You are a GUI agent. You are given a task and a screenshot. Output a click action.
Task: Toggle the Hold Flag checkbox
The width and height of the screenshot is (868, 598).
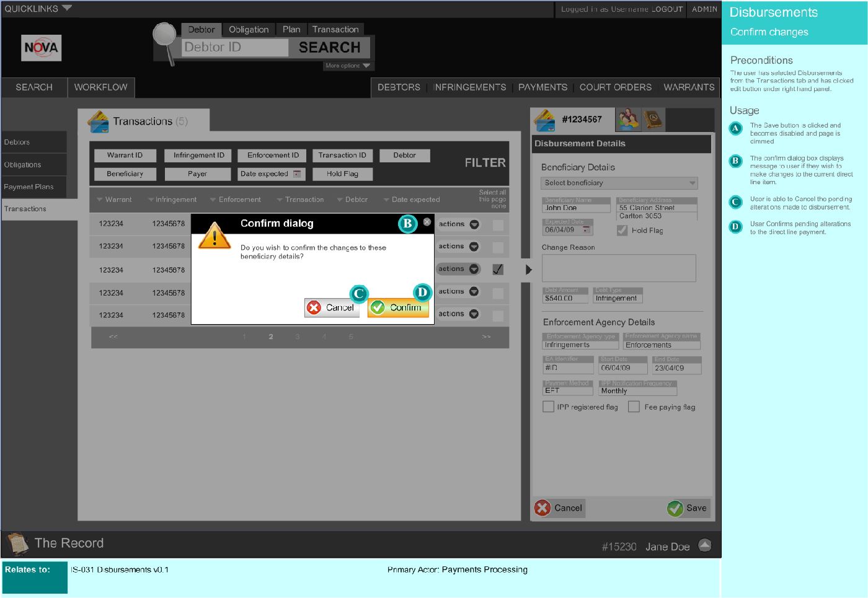[622, 231]
